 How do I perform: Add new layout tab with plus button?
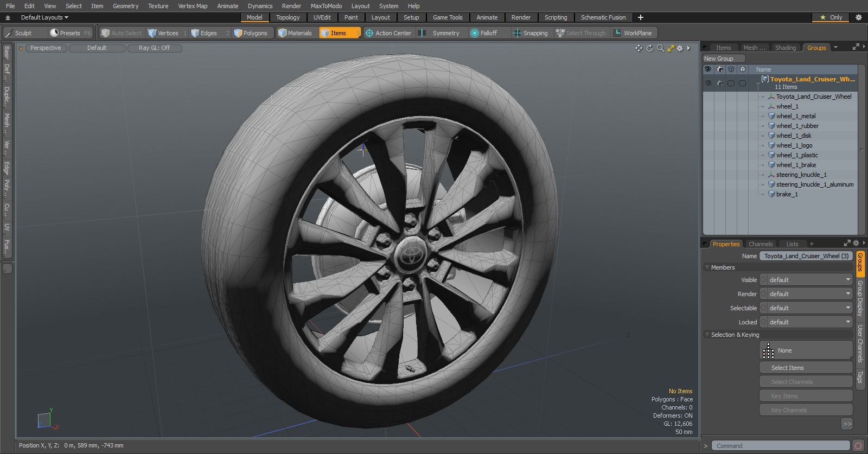641,17
